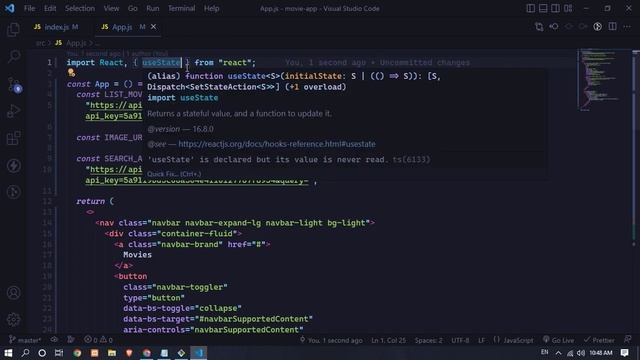Click the word Movies on line 17
Image resolution: width=640 pixels, height=360 pixels.
click(x=138, y=255)
